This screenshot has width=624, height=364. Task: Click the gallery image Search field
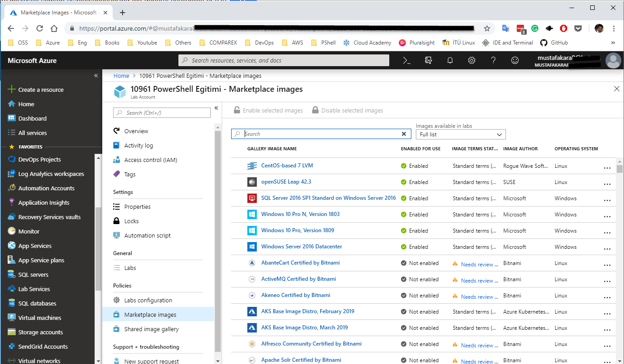(321, 134)
